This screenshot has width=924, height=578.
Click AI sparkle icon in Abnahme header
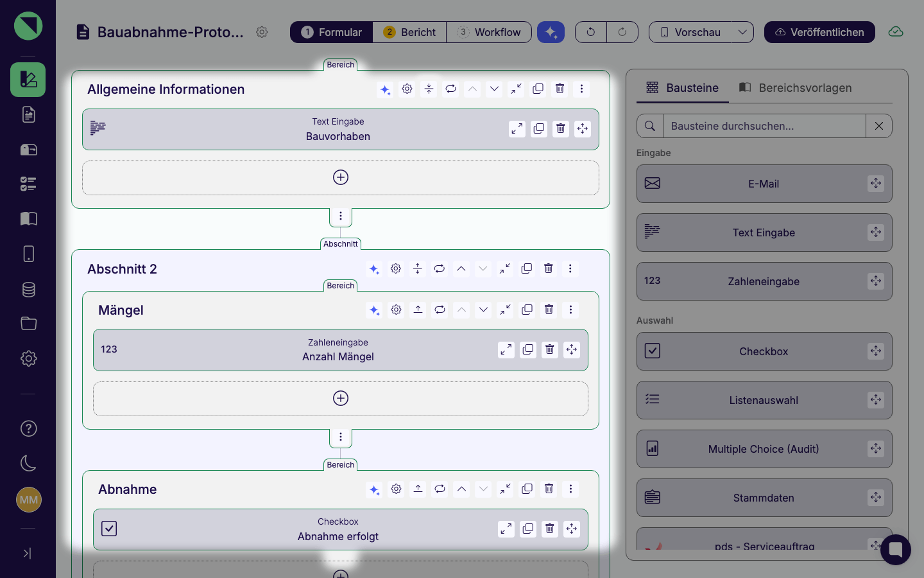[x=375, y=489]
